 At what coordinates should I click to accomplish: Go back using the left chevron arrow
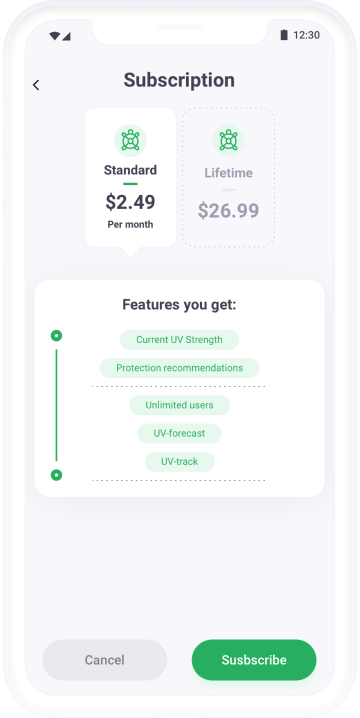click(x=36, y=85)
